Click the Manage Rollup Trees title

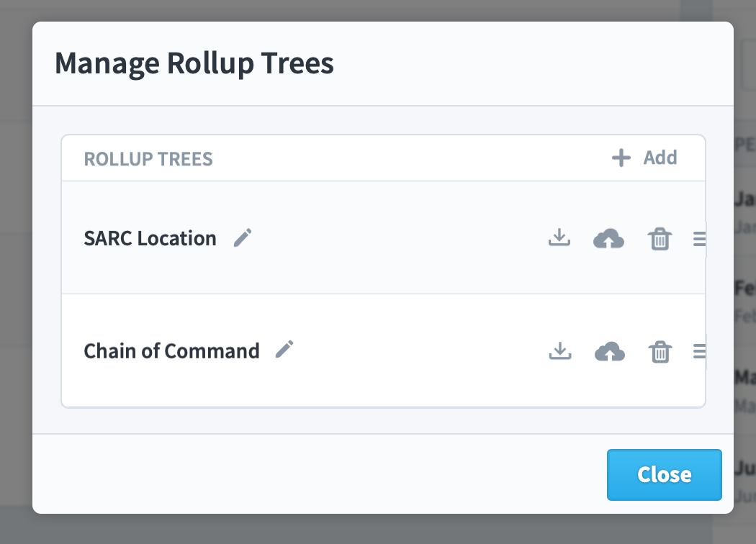(x=194, y=63)
